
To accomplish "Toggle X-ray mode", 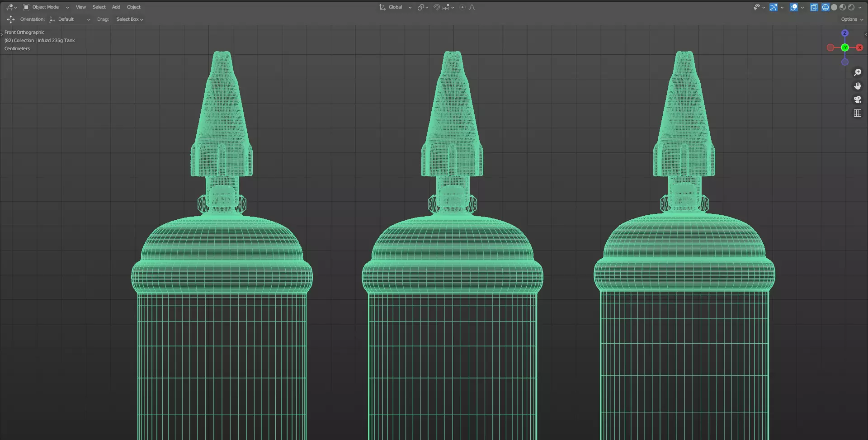I will (814, 7).
